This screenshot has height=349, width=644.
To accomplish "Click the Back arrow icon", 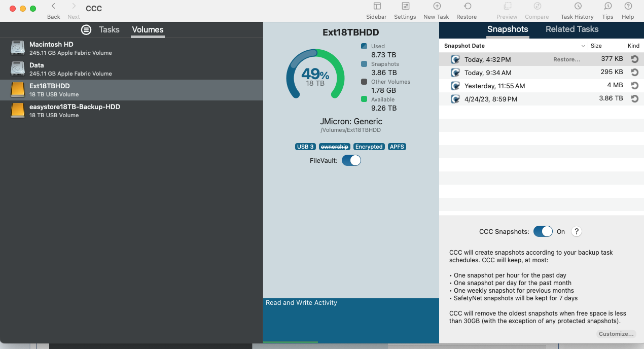I will click(53, 6).
